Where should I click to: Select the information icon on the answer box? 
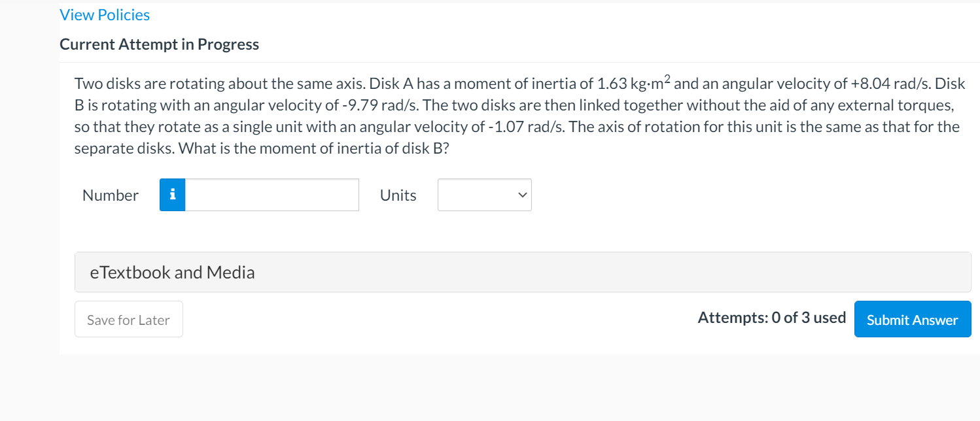point(171,194)
